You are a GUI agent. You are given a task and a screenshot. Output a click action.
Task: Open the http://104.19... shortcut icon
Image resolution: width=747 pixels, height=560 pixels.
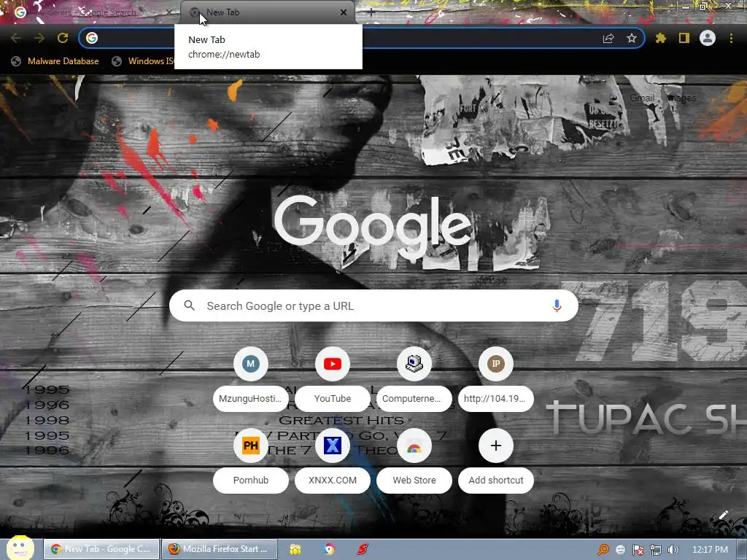(496, 364)
